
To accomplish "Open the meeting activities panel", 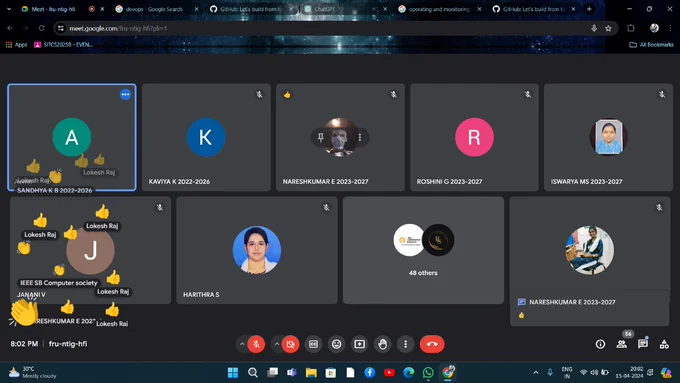I will pyautogui.click(x=664, y=344).
